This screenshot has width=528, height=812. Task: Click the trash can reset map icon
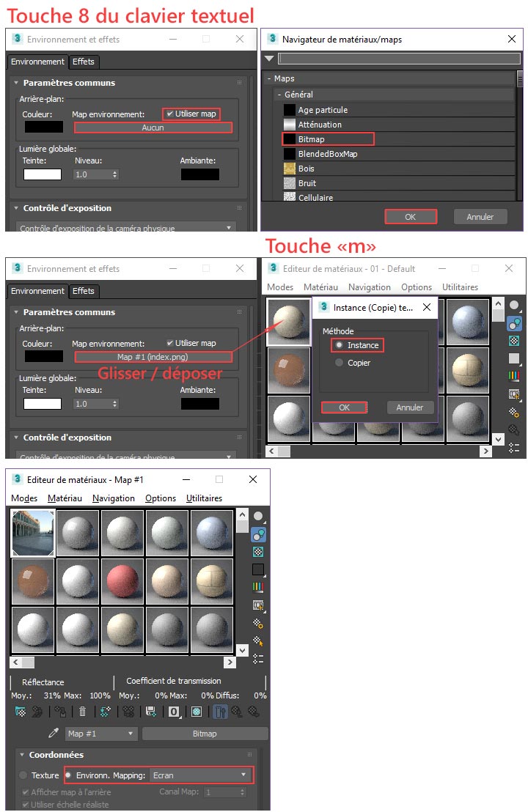coord(83,712)
